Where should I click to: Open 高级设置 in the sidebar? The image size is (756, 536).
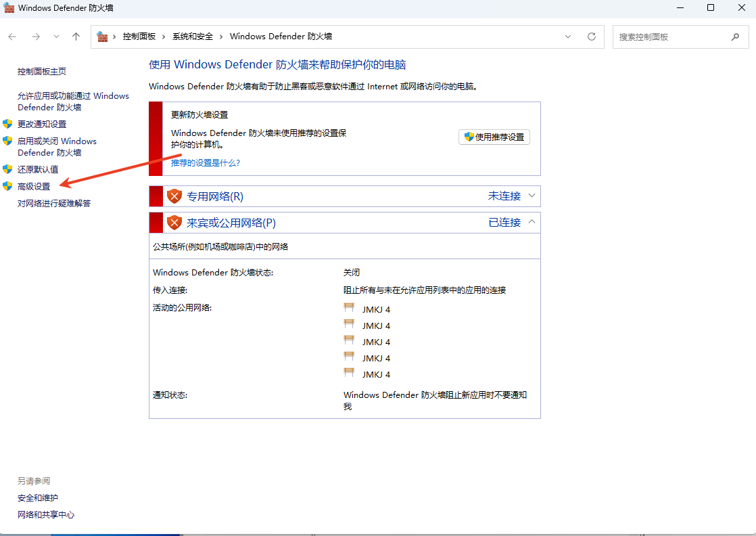pos(34,186)
